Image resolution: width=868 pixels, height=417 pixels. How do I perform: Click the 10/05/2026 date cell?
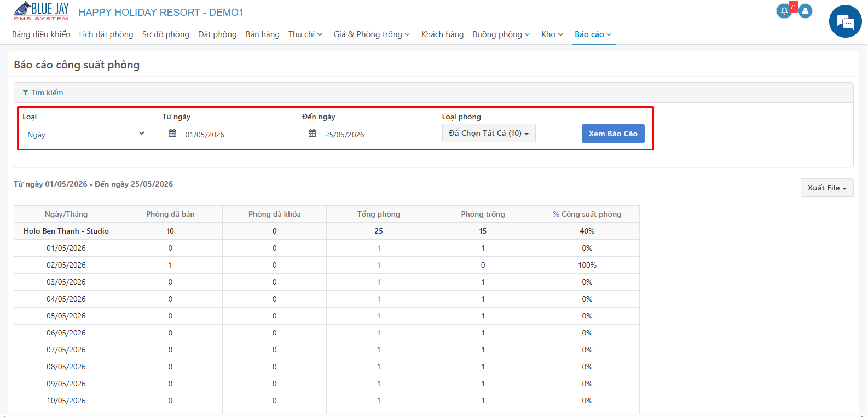click(66, 401)
